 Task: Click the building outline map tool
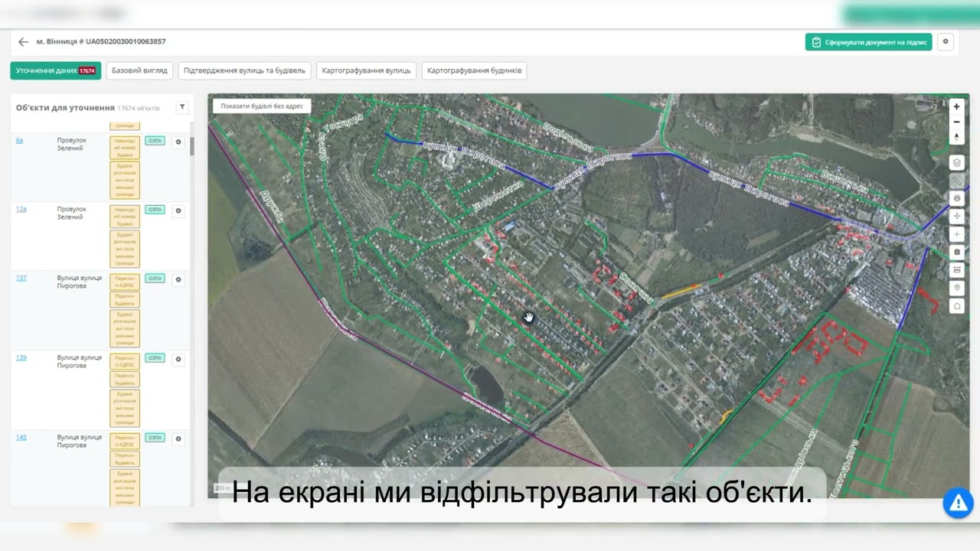point(956,306)
